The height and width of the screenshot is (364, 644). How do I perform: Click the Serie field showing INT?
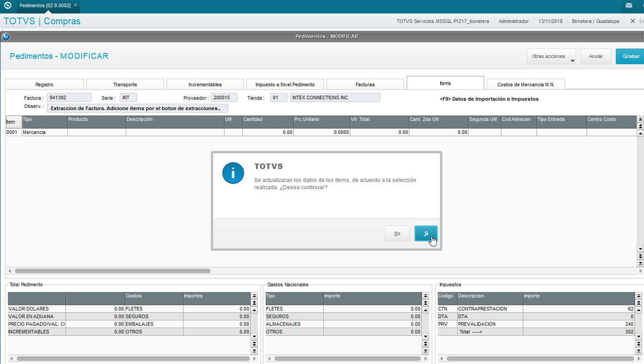point(128,98)
